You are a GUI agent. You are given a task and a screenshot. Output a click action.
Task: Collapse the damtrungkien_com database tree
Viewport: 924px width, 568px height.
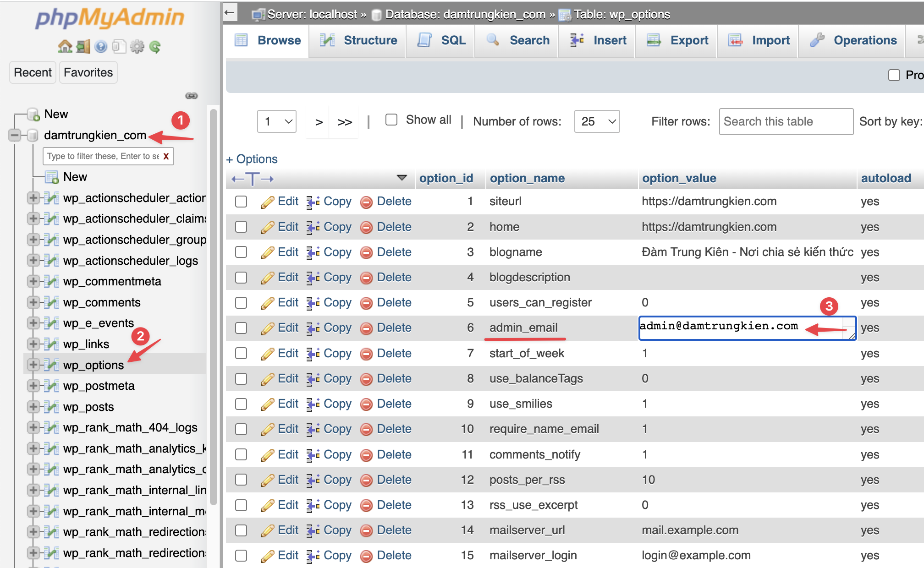tap(15, 135)
